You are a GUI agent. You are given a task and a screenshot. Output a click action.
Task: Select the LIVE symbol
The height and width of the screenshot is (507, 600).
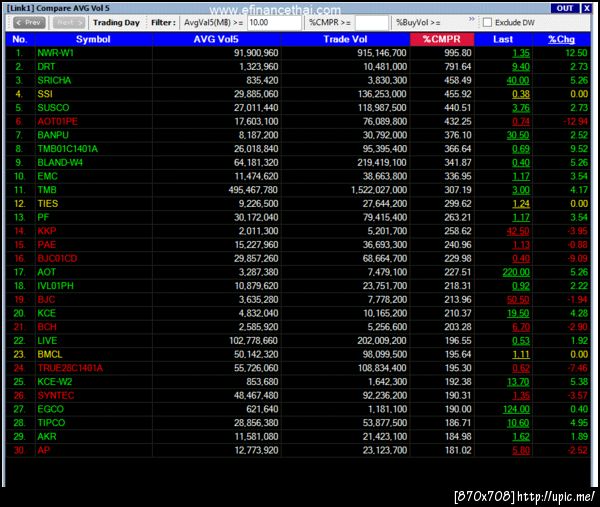click(x=47, y=341)
